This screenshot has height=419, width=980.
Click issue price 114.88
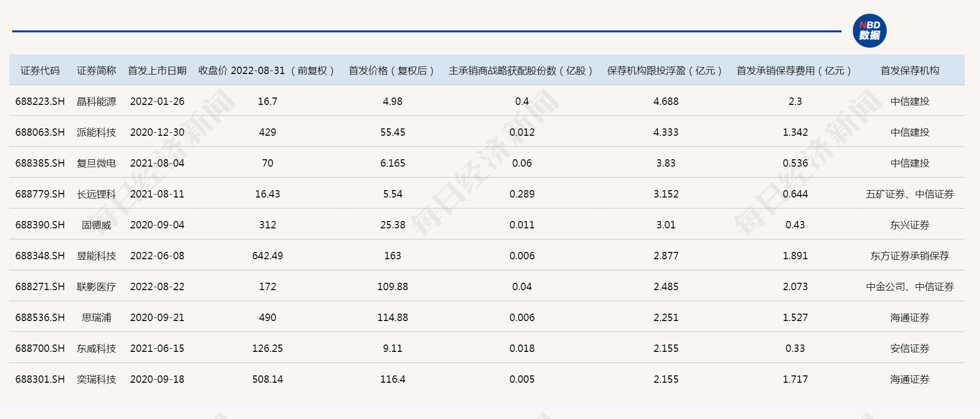[393, 318]
